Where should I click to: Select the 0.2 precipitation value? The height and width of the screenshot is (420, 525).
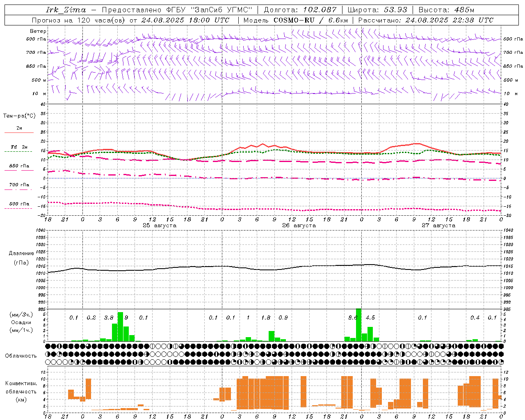coord(91,317)
